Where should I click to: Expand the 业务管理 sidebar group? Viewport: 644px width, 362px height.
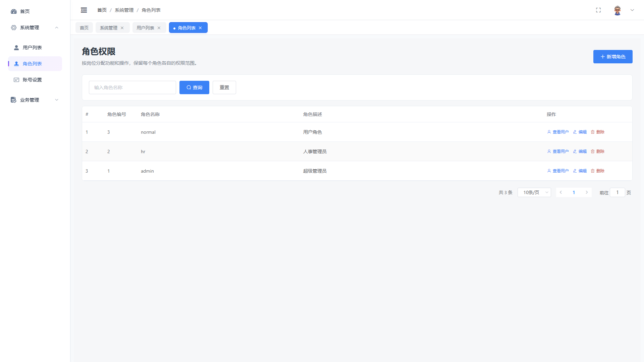pyautogui.click(x=35, y=100)
